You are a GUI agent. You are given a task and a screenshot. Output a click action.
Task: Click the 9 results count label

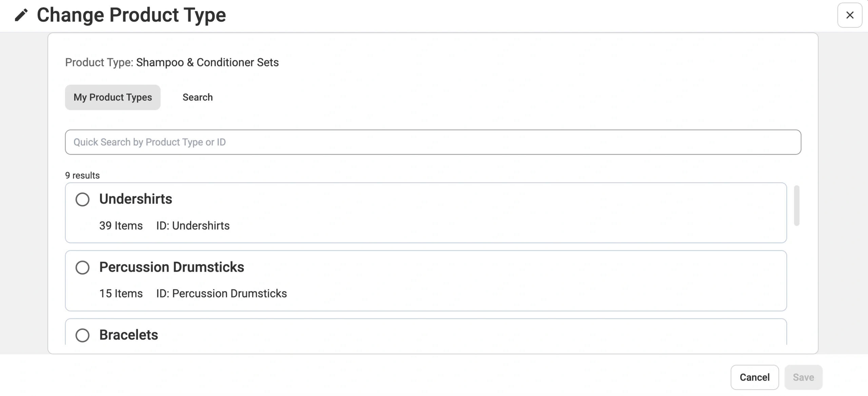(82, 175)
